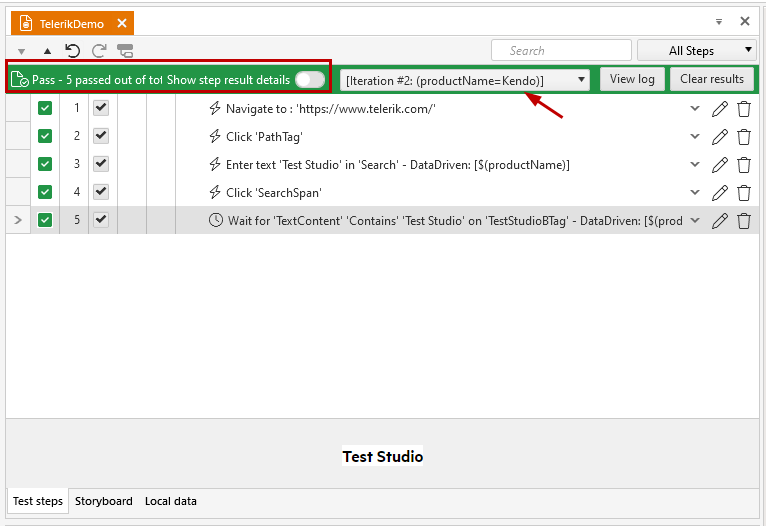
Task: Click the lightning icon of Click 'SearchSpan' step
Action: tap(215, 192)
